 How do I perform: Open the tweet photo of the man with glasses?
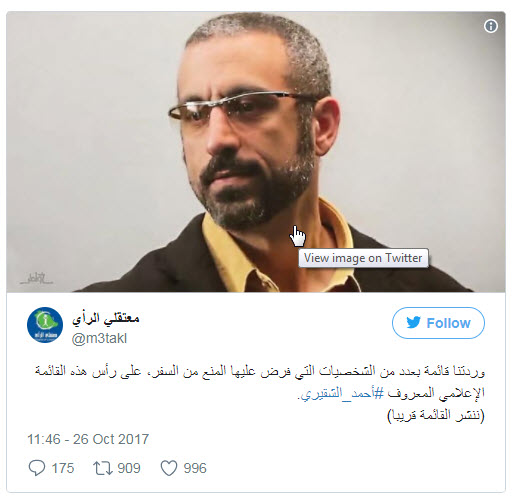(256, 152)
